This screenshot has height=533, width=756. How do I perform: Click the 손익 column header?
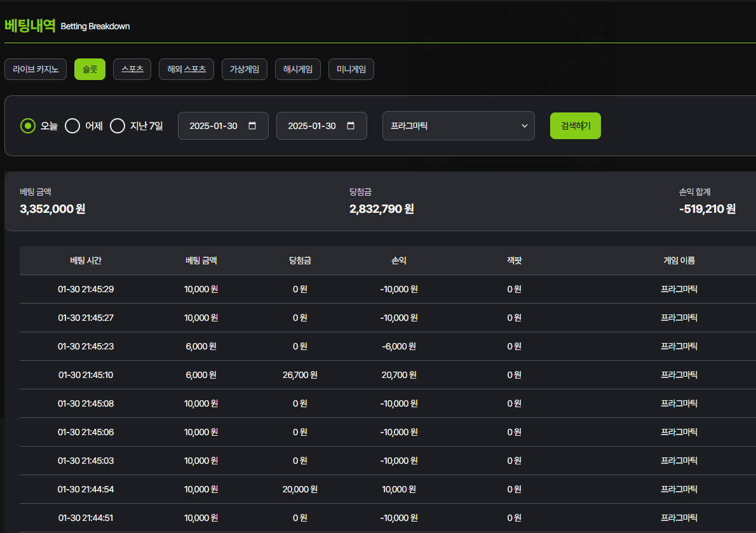click(399, 260)
